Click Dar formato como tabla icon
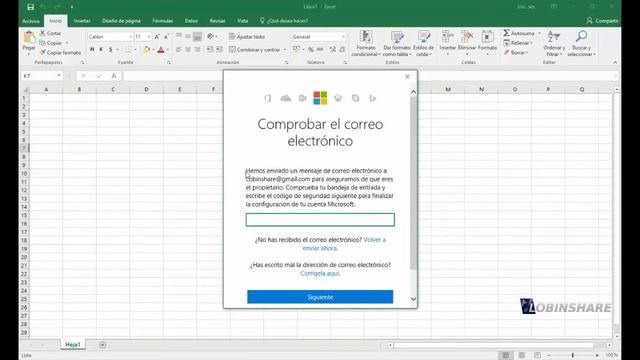The height and width of the screenshot is (360, 640). coord(397,37)
